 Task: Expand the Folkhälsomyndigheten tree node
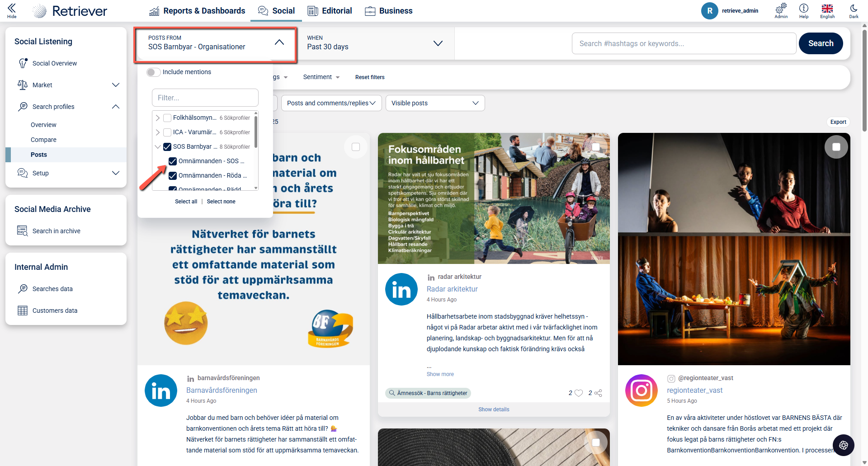[157, 118]
